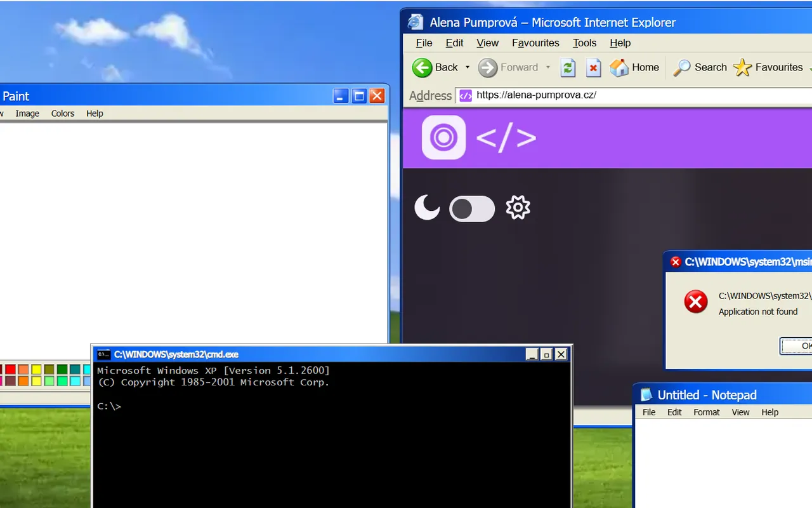The height and width of the screenshot is (508, 812).
Task: Click the error dialog title bar icon
Action: pos(676,262)
